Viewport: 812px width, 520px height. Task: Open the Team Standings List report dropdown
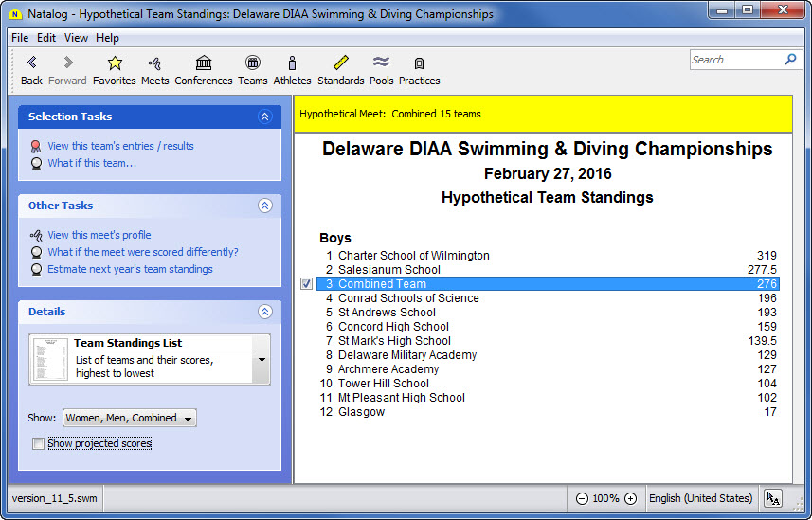click(262, 360)
